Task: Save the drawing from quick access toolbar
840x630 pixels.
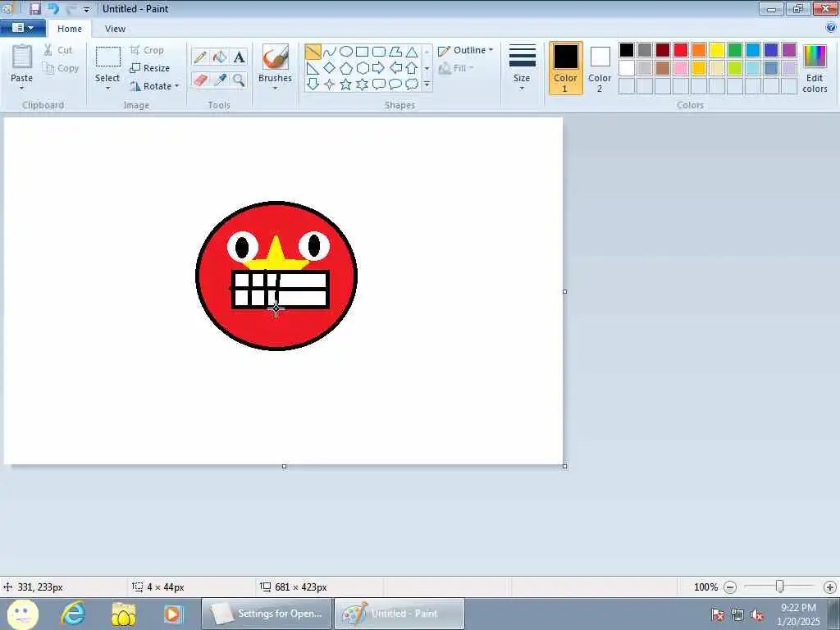Action: point(34,8)
